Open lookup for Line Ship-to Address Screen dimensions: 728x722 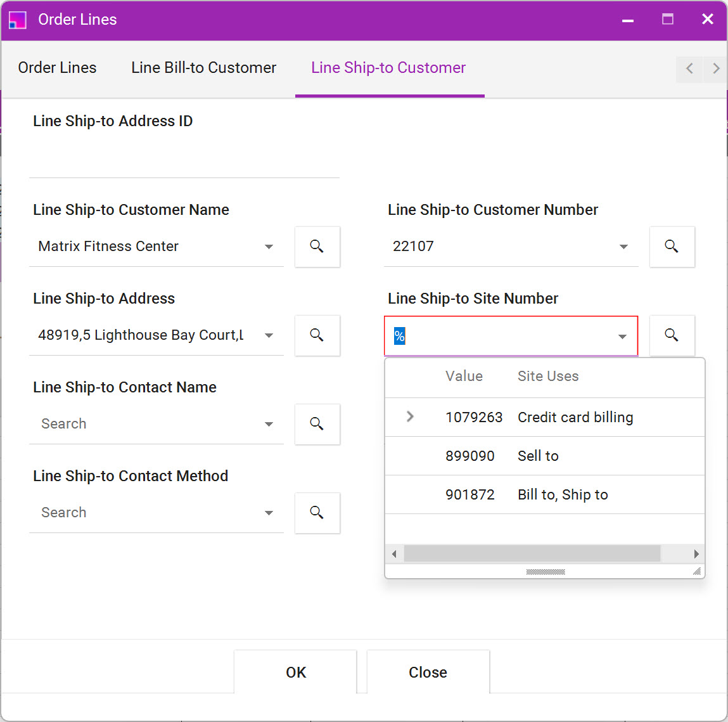pyautogui.click(x=317, y=335)
